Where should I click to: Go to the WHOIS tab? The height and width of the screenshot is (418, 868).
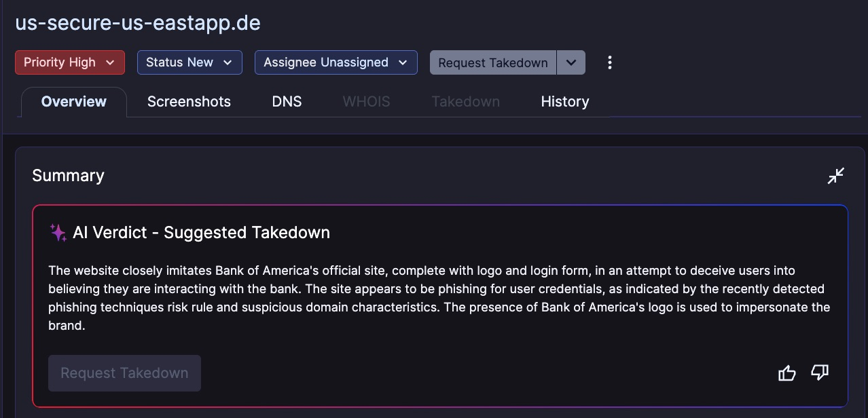click(366, 102)
